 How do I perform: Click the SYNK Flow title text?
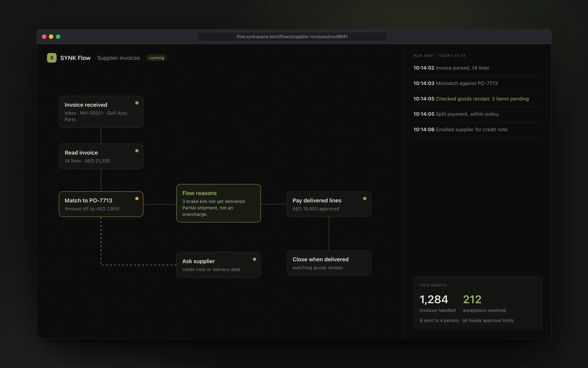point(75,58)
